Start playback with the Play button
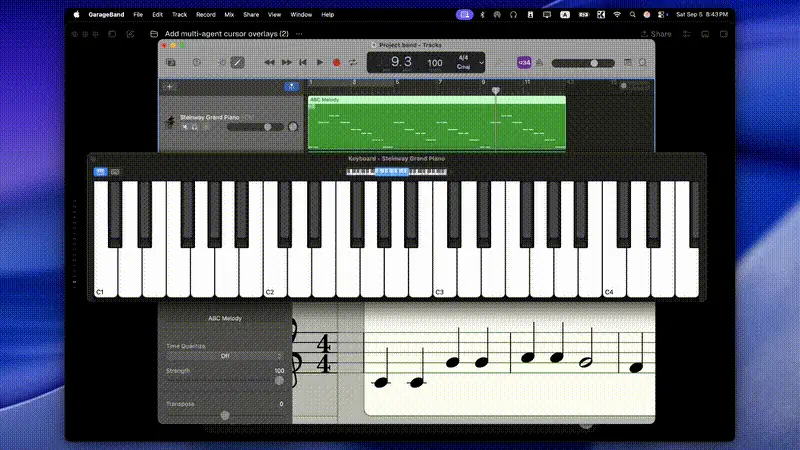This screenshot has width=800, height=450. point(320,63)
